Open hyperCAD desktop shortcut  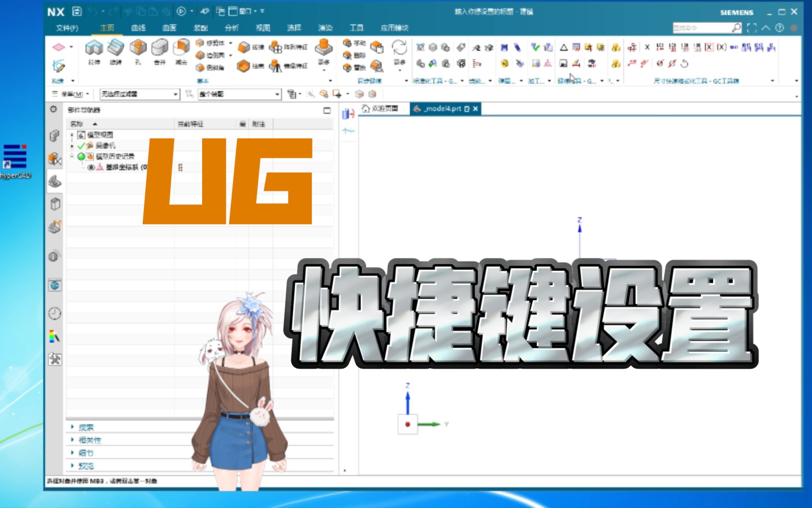click(15, 161)
